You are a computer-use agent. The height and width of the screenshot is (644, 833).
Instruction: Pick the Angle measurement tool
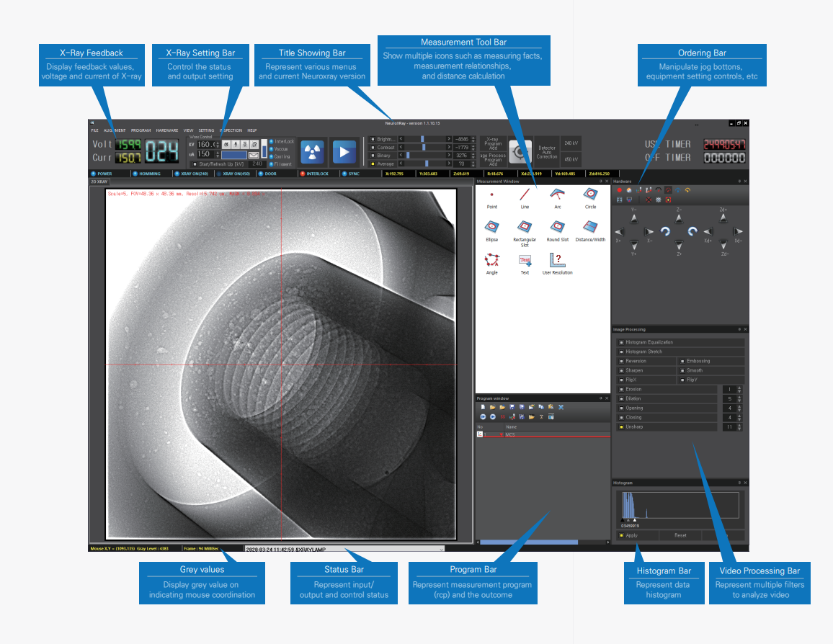pyautogui.click(x=491, y=260)
